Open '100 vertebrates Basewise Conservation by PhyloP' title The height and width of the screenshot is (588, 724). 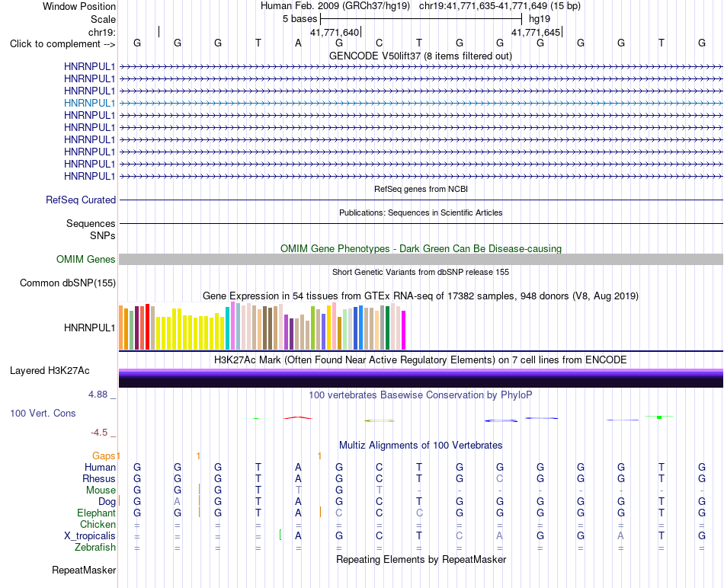pyautogui.click(x=421, y=395)
